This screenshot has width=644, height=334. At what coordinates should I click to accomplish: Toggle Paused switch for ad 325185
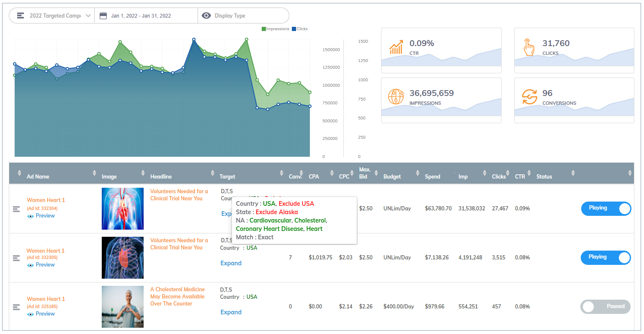coord(605,307)
